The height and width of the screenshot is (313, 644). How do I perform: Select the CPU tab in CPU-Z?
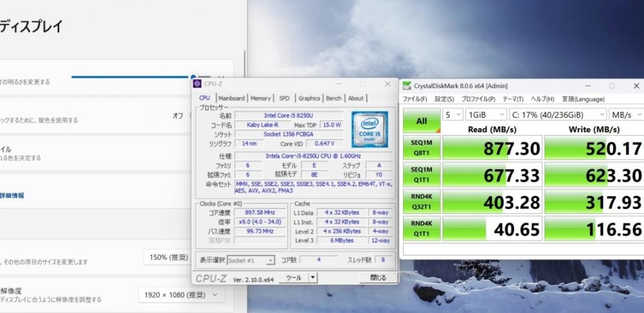205,98
